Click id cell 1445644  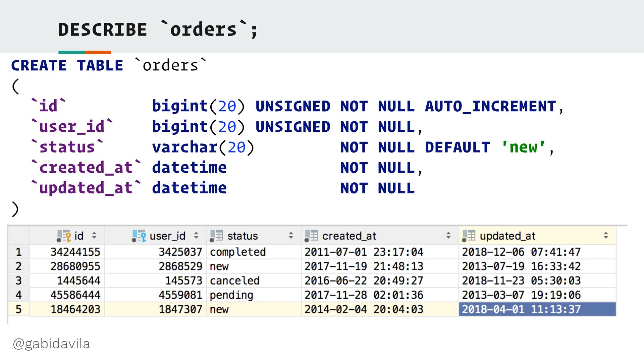67,281
